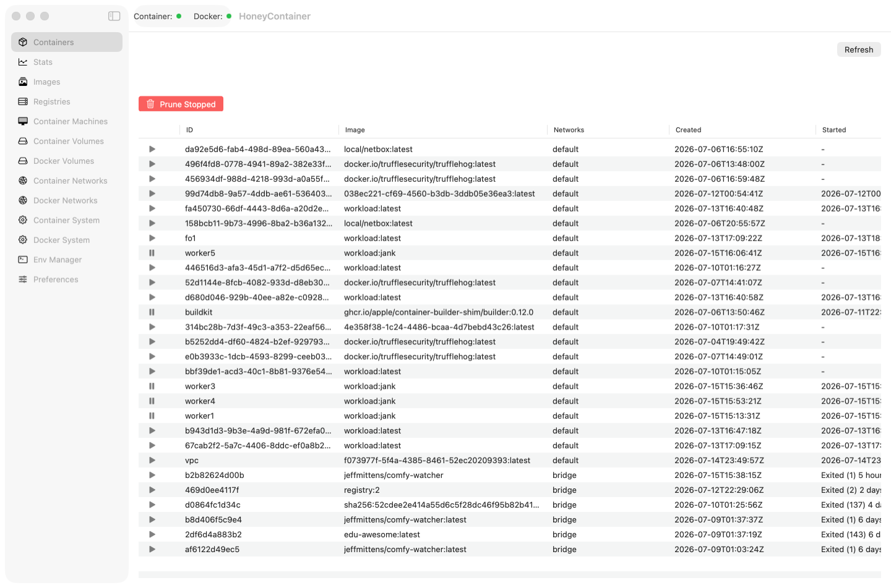The height and width of the screenshot is (588, 891).
Task: Toggle the sidebar panel icon
Action: click(114, 16)
